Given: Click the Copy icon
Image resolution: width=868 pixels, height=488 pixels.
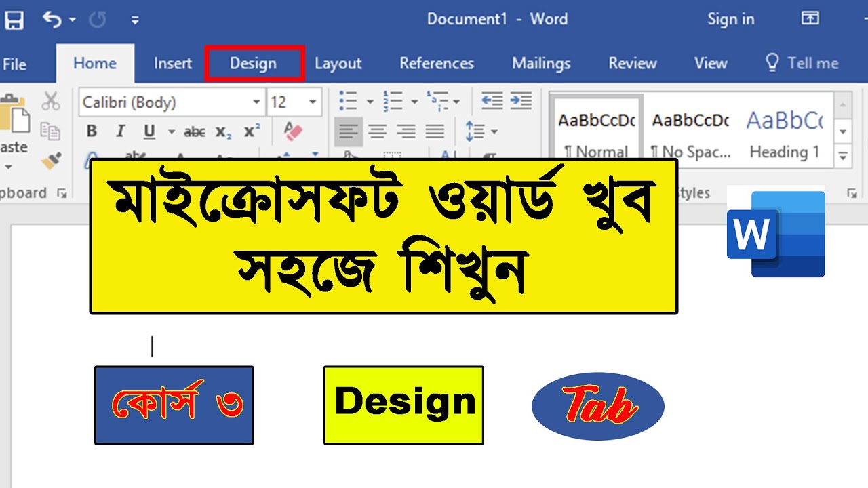Looking at the screenshot, I should [x=50, y=131].
